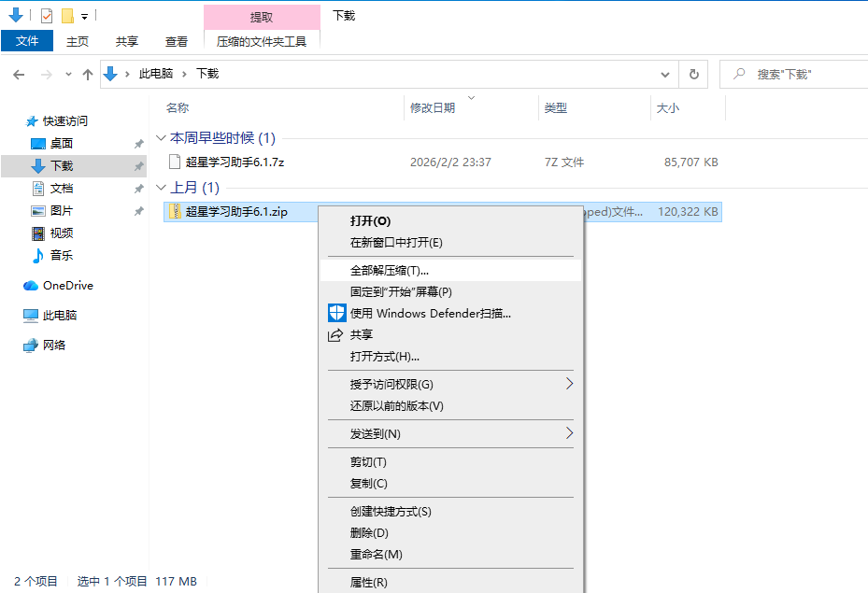Open 此电脑 in the navigation pane
The image size is (868, 593).
60,316
